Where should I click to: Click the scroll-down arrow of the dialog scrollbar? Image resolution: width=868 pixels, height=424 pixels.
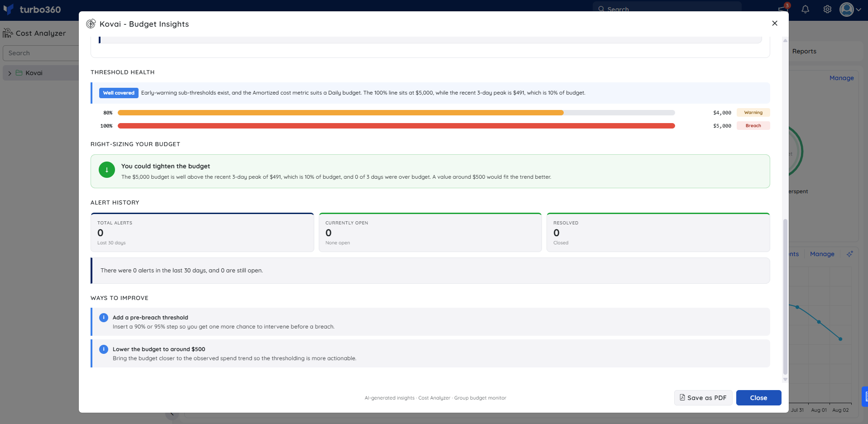pos(785,380)
